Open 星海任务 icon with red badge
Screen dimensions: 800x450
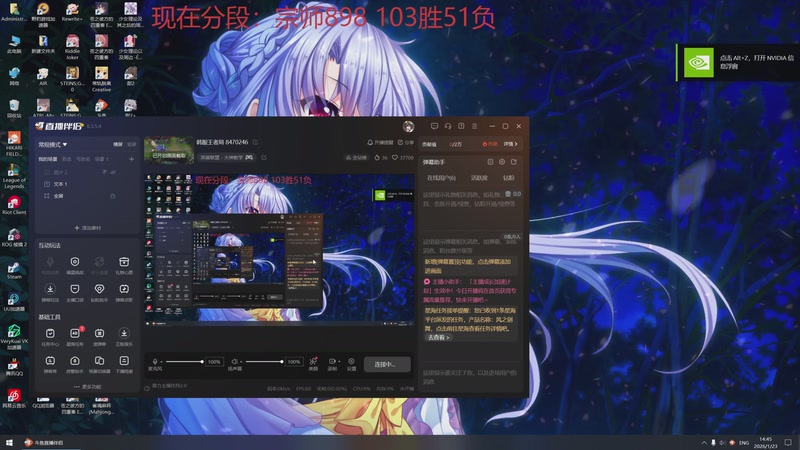tap(74, 333)
